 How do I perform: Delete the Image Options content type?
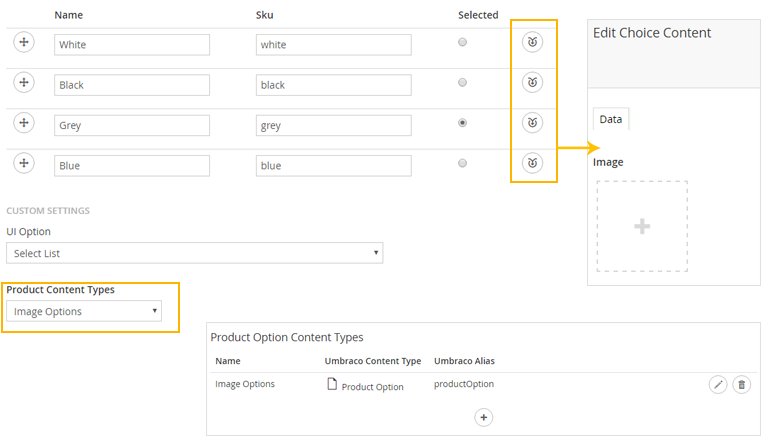[x=742, y=385]
